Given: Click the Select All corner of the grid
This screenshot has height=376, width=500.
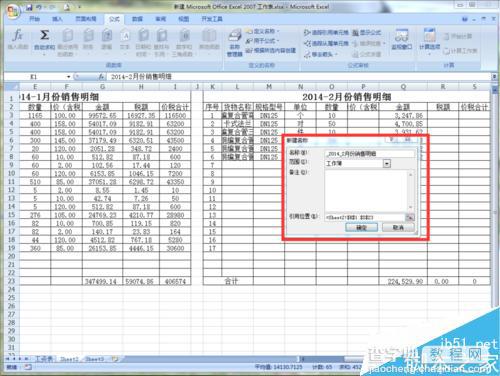Looking at the screenshot, I should pos(11,87).
